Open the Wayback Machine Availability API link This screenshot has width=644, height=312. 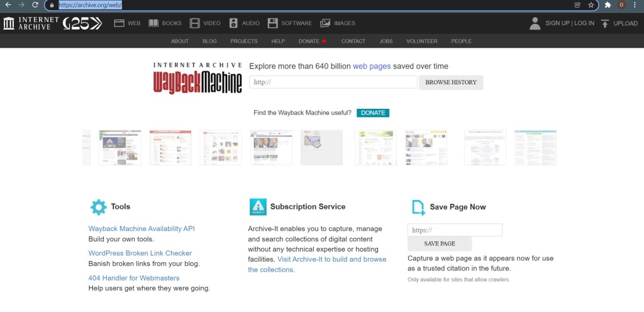click(142, 229)
